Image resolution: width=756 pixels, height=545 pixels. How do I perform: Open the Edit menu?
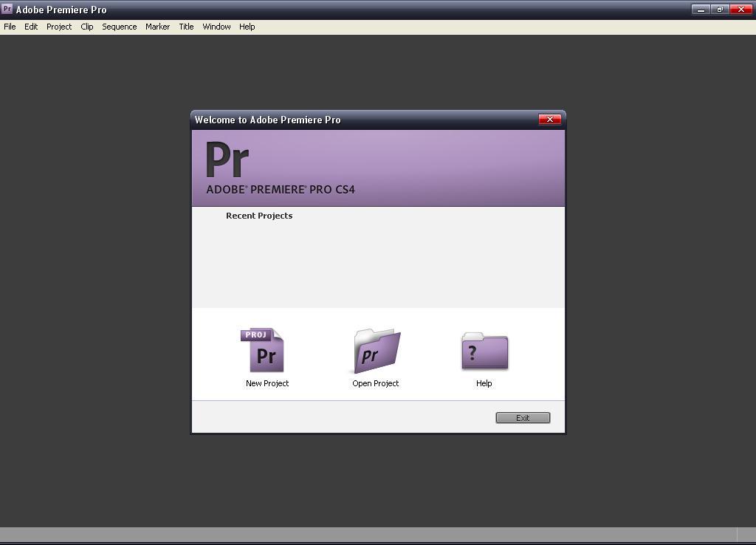tap(31, 27)
